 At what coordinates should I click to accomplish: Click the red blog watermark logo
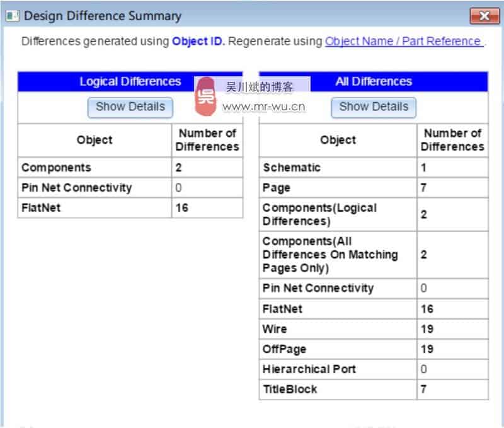point(205,98)
